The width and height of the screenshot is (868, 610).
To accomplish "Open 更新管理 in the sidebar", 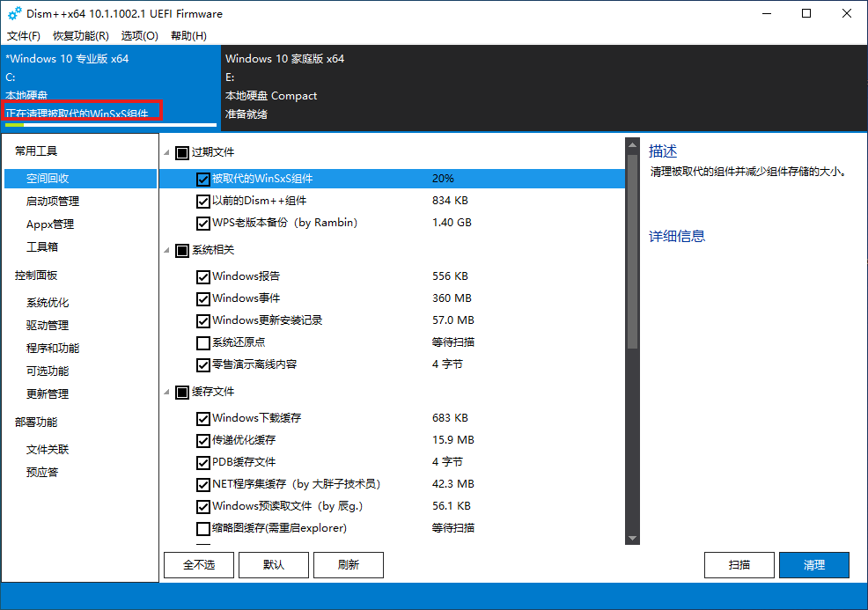I will pos(48,393).
